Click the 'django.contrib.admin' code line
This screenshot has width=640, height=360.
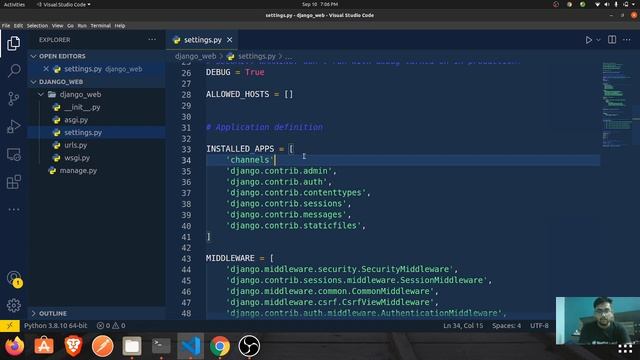pos(281,171)
